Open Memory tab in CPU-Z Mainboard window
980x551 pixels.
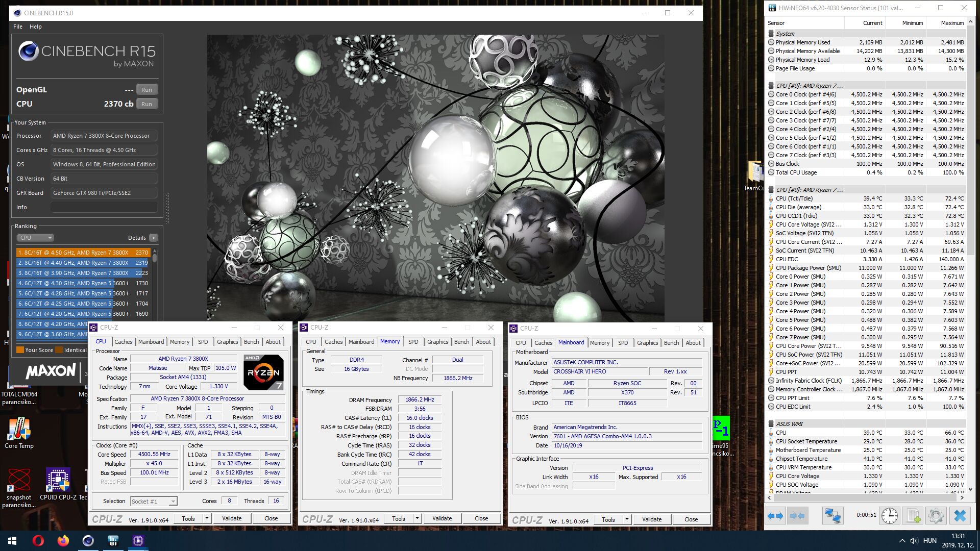click(x=600, y=343)
